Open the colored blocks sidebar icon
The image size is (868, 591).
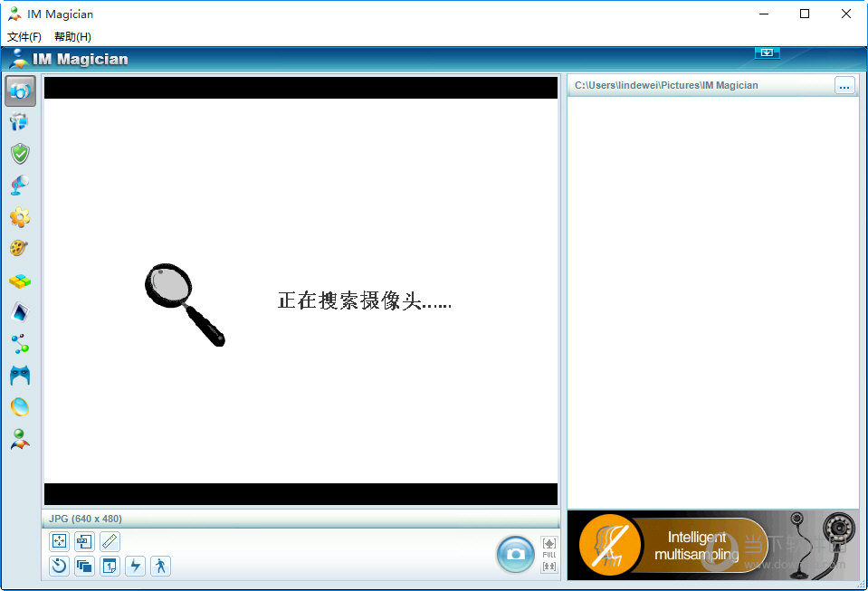coord(20,281)
